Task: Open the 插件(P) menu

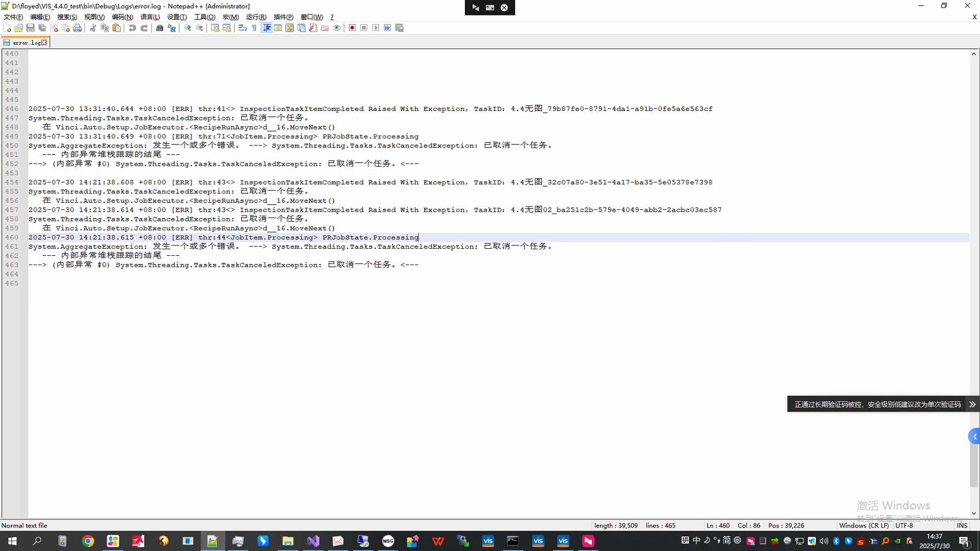Action: tap(283, 17)
